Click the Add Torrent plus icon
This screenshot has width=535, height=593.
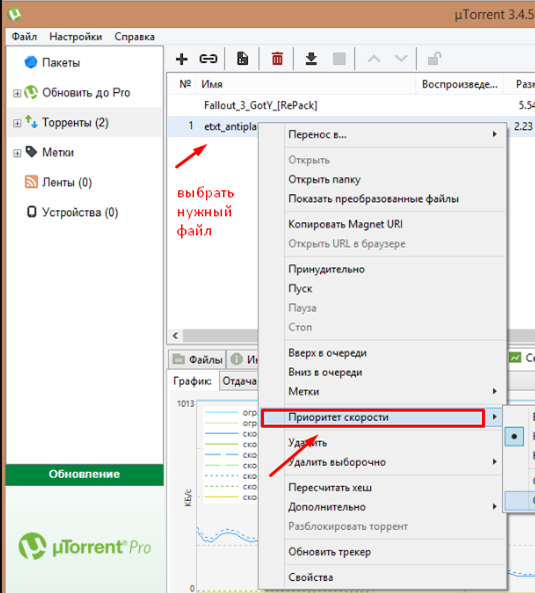[181, 59]
